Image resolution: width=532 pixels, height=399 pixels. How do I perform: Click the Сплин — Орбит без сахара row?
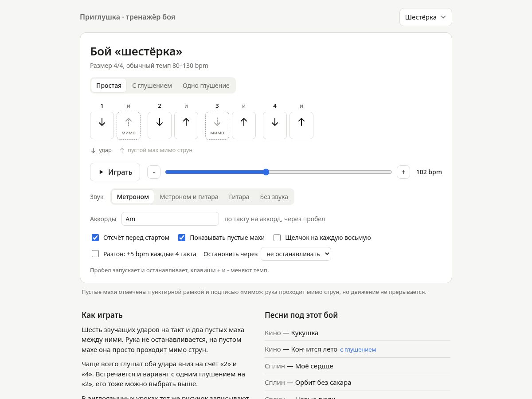coord(357,383)
